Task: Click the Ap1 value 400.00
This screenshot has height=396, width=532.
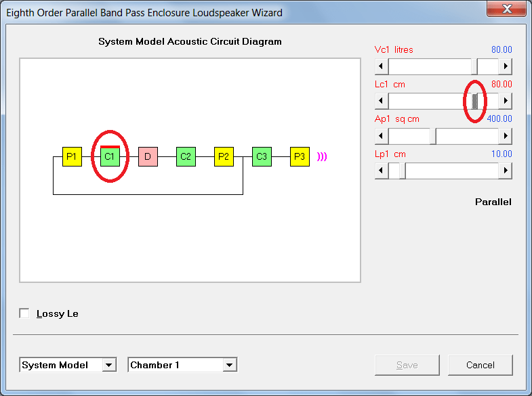Action: 499,119
